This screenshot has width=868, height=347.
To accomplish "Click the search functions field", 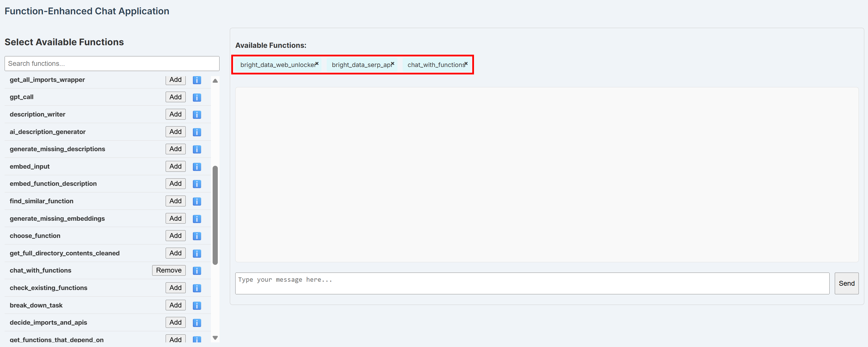I will (x=112, y=63).
